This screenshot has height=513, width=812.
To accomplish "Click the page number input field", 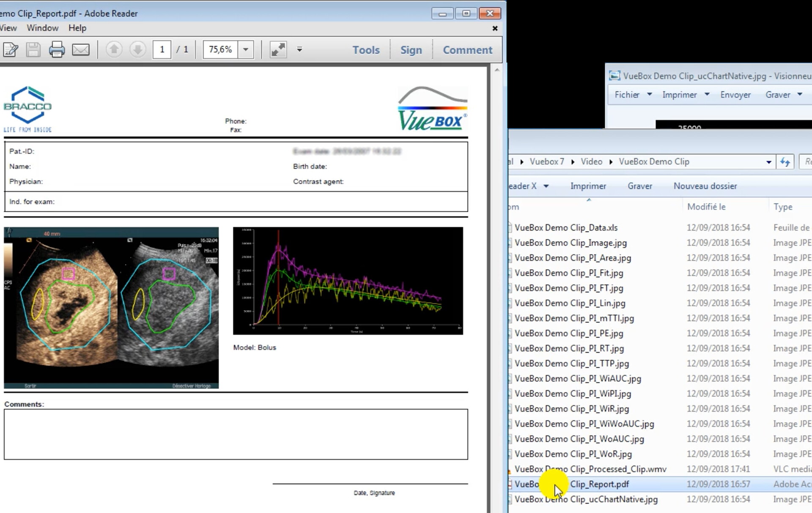I will [162, 50].
